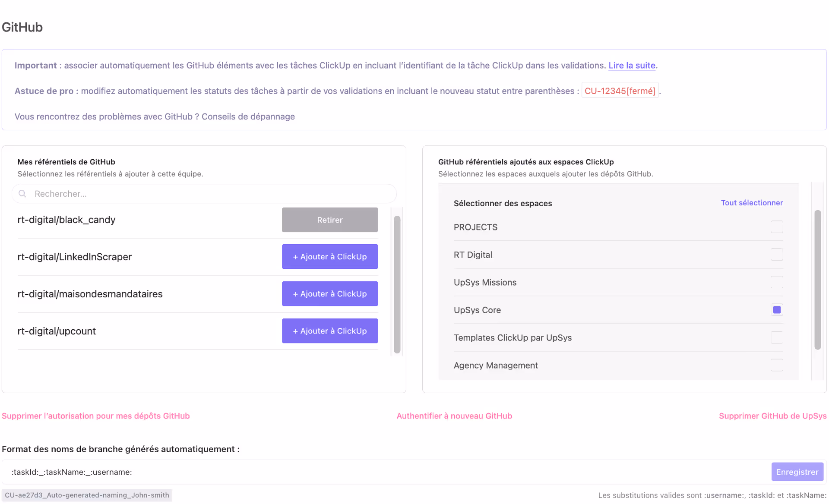This screenshot has height=504, width=829.
Task: Add rt-digital/upcount to ClickUp
Action: (329, 331)
